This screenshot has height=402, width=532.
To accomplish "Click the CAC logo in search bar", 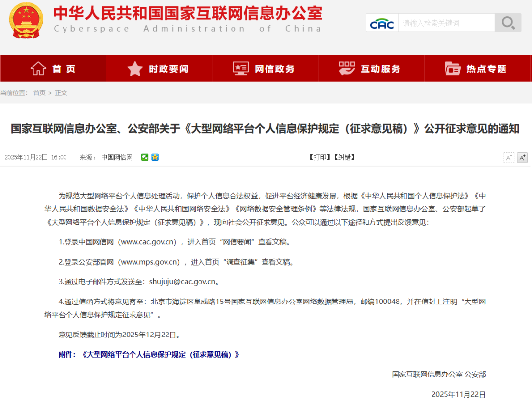I will coord(382,23).
